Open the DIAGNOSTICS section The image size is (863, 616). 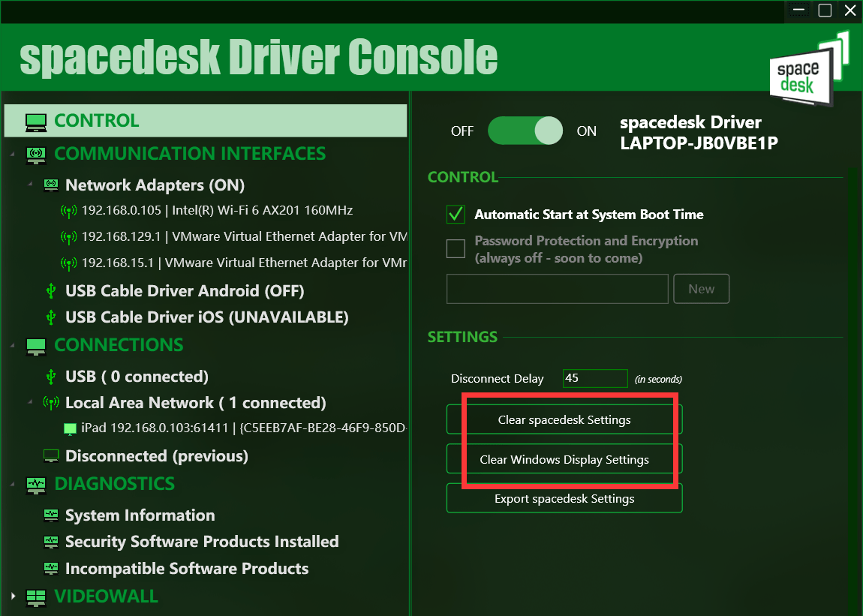[115, 484]
